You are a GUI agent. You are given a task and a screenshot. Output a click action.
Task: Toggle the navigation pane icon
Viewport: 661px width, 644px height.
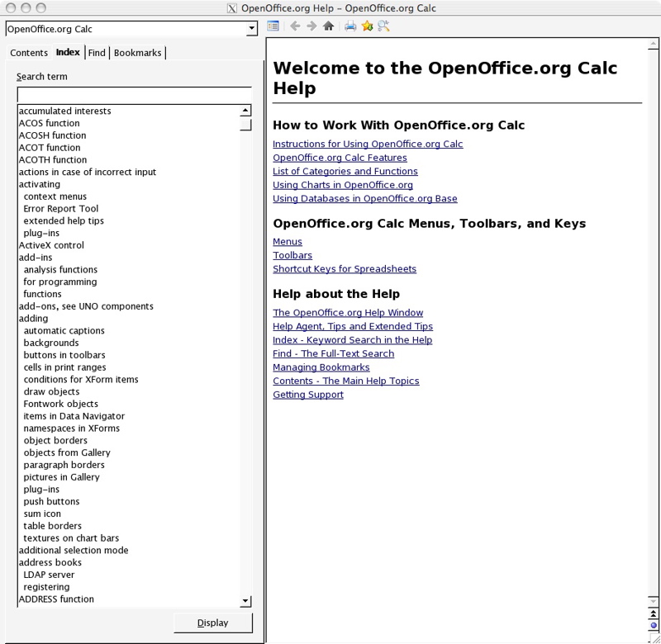273,26
